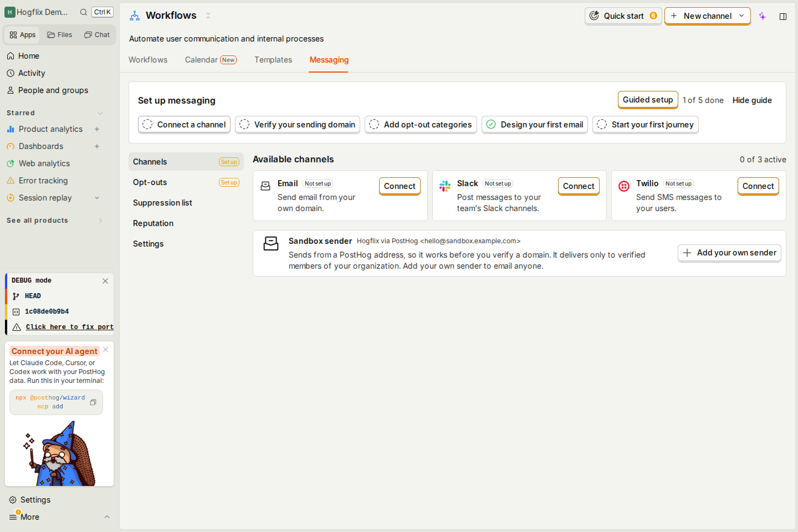This screenshot has height=532, width=798.
Task: Click the Slack logo icon
Action: (x=445, y=186)
